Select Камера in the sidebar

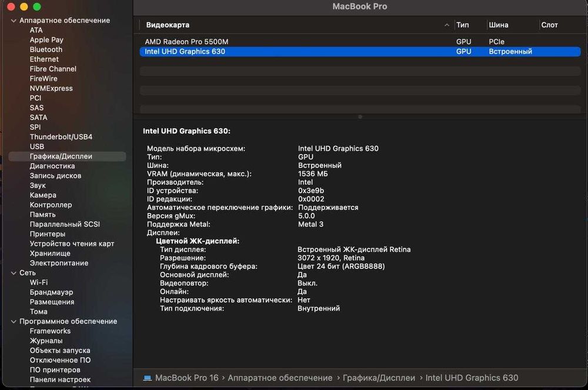(x=43, y=195)
